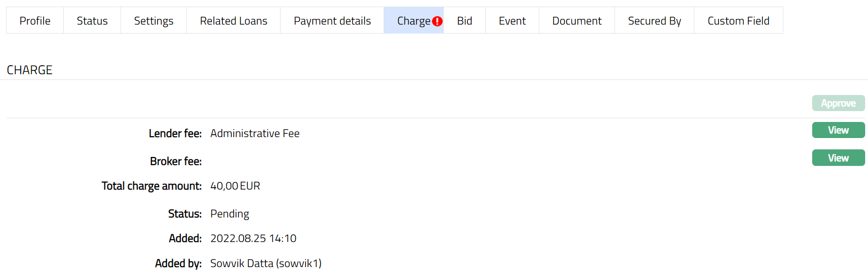View the Broker fee details
This screenshot has width=868, height=277.
[x=838, y=158]
